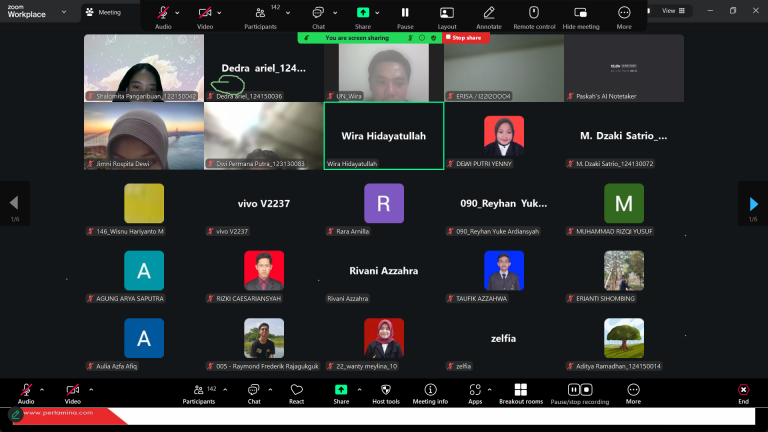Select Jimni Rospita Dewi's video tile

144,136
